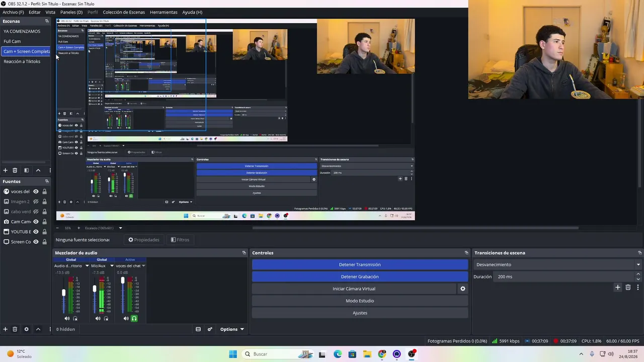Show the 'cabo verd' source

[x=36, y=212]
